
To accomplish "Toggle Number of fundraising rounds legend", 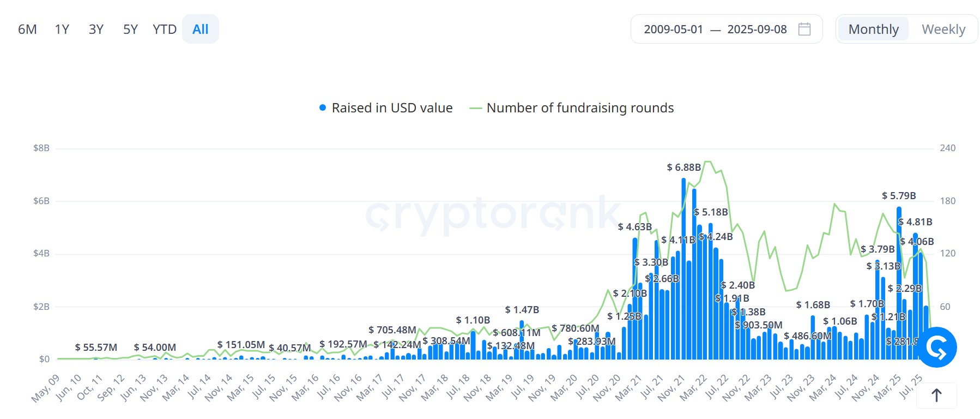I will pyautogui.click(x=580, y=108).
